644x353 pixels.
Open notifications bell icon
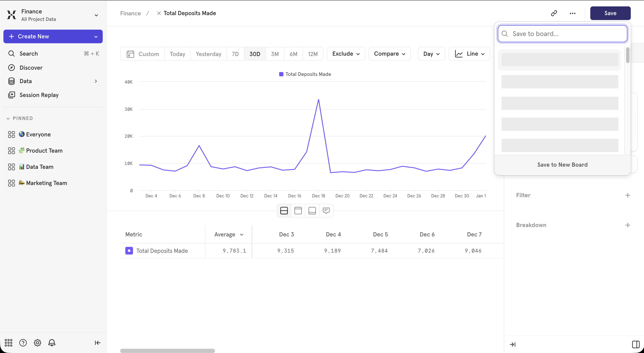pos(52,343)
